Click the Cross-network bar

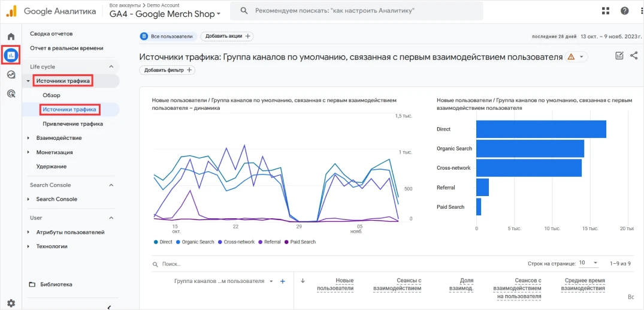(529, 168)
